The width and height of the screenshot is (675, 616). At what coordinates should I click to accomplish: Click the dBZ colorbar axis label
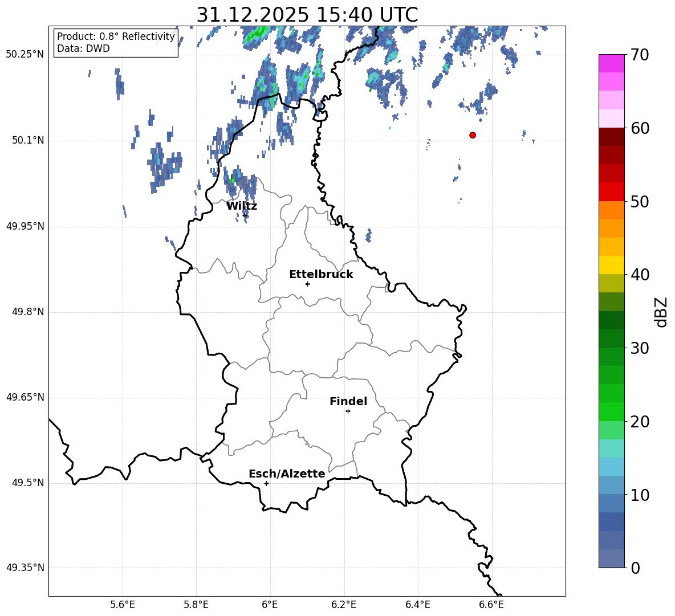[x=661, y=312]
